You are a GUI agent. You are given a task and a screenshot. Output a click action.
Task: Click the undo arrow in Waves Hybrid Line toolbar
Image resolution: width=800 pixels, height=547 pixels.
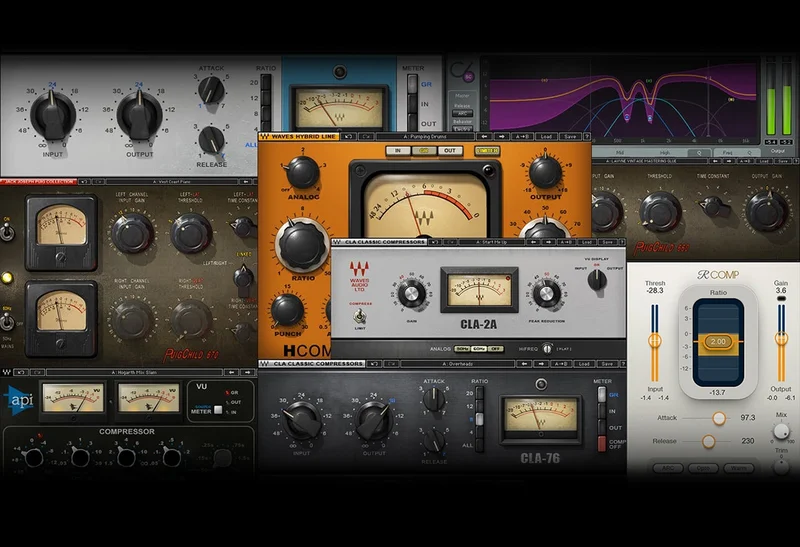(x=349, y=137)
